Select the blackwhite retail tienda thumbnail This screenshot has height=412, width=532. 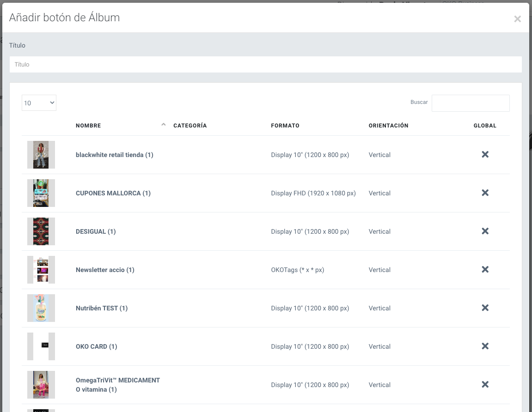41,155
